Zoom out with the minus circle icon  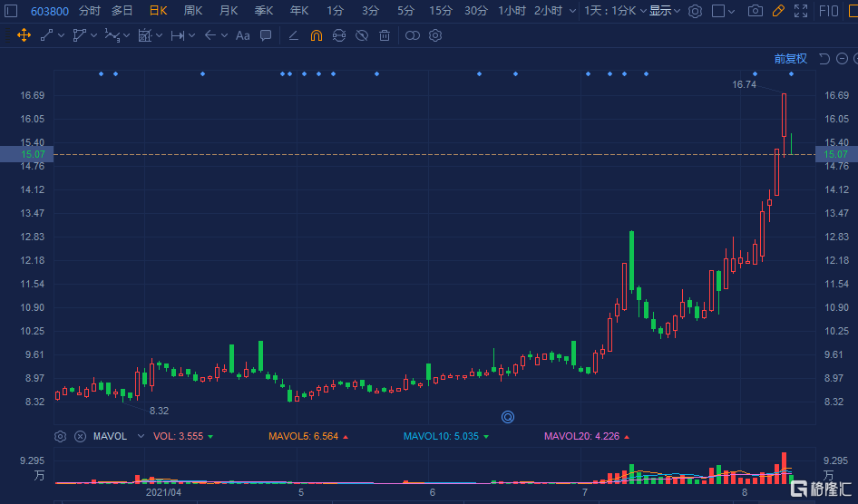click(843, 59)
